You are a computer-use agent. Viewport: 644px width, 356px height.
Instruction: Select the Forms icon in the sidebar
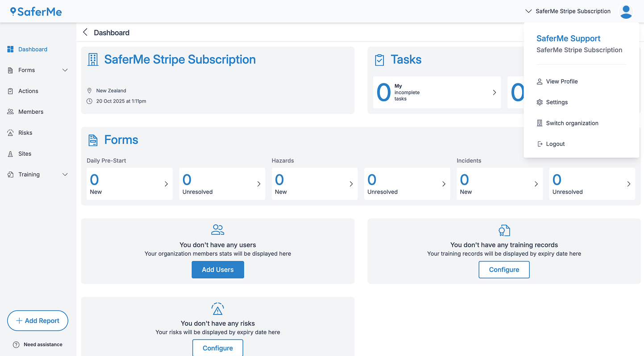pyautogui.click(x=10, y=70)
